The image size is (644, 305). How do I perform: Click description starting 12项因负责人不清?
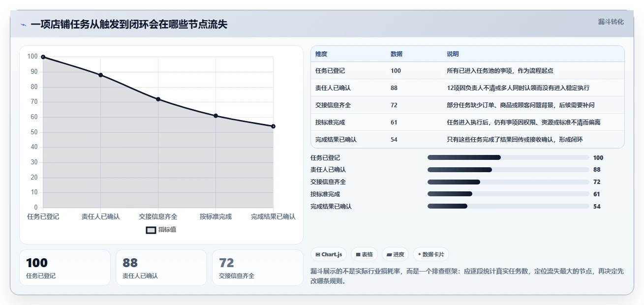click(x=518, y=88)
